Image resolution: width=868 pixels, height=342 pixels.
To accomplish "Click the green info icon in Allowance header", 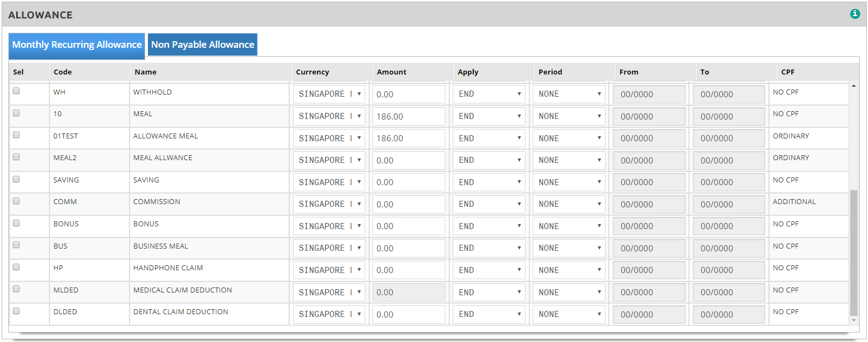I will (855, 14).
